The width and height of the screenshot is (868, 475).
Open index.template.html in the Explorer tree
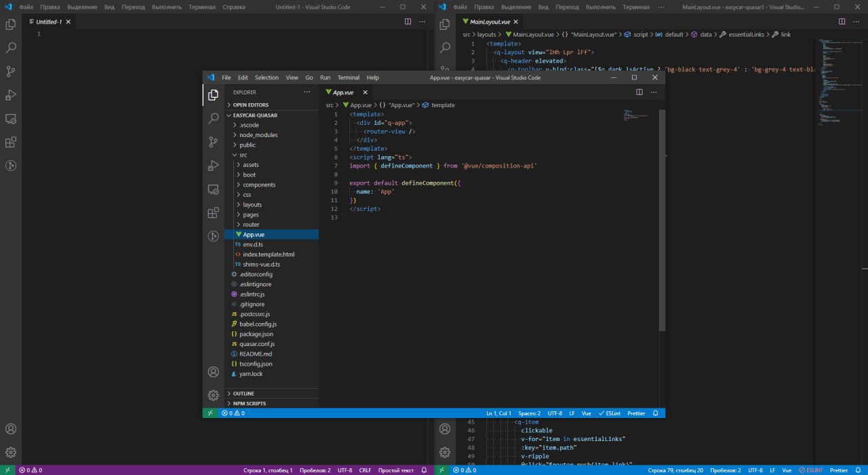click(x=271, y=254)
